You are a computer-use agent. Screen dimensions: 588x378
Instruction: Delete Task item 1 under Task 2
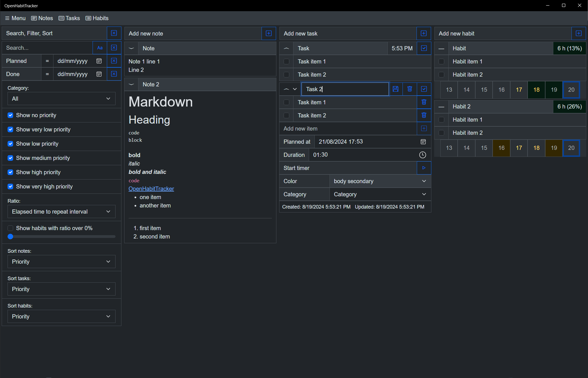tap(424, 102)
